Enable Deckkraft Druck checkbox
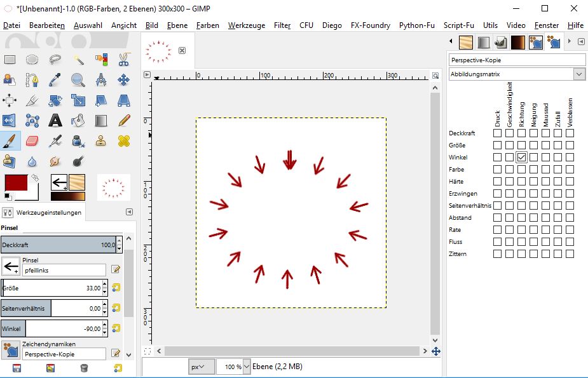Image resolution: width=588 pixels, height=378 pixels. pos(497,133)
